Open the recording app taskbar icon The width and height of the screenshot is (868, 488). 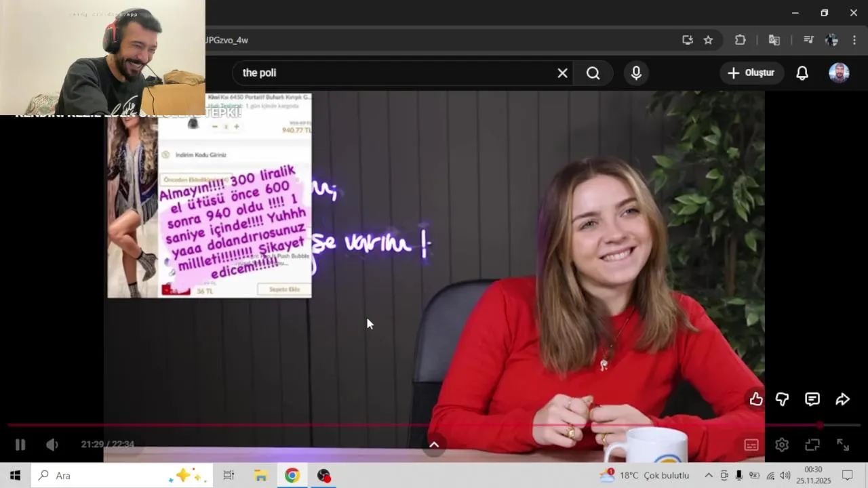[x=324, y=475]
